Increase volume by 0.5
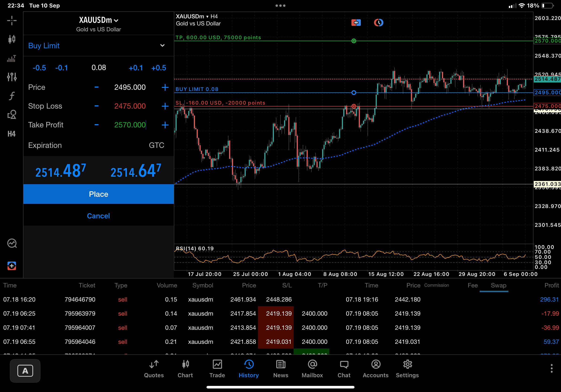Screen dimensions: 561x392 click(x=158, y=68)
